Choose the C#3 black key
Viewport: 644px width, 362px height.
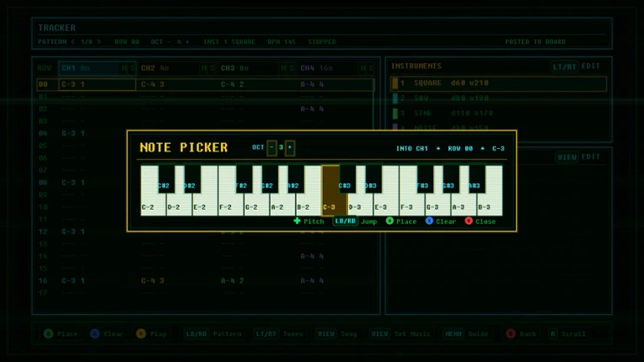[347, 178]
